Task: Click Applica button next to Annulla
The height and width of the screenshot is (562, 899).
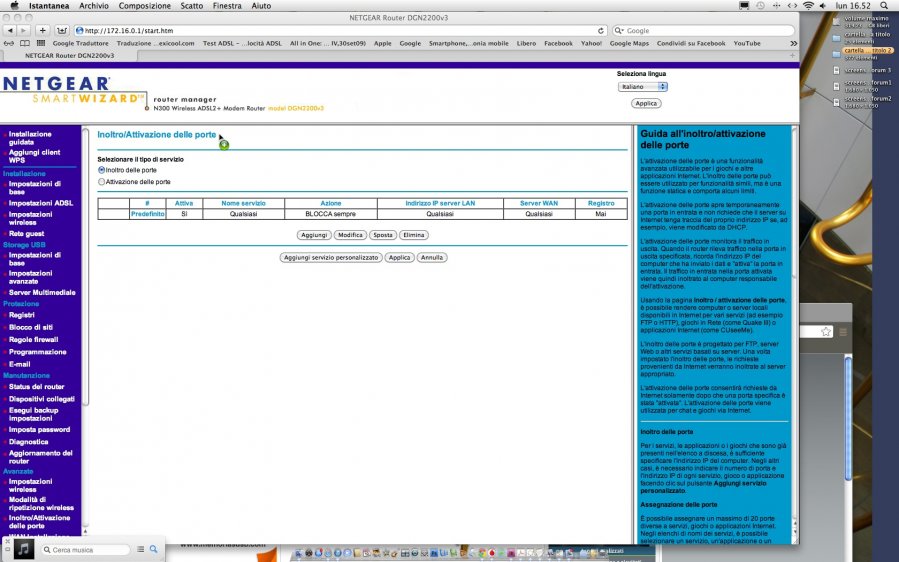Action: tap(399, 257)
